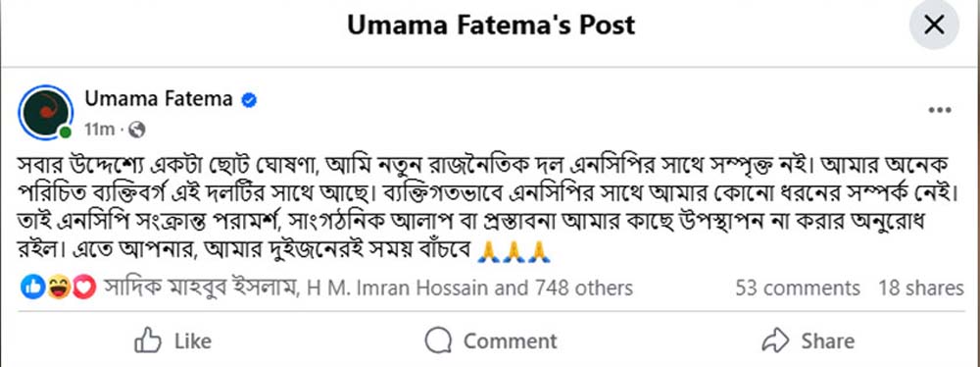Click the 11m timestamp link
Screen dimensions: 980x367
100,130
